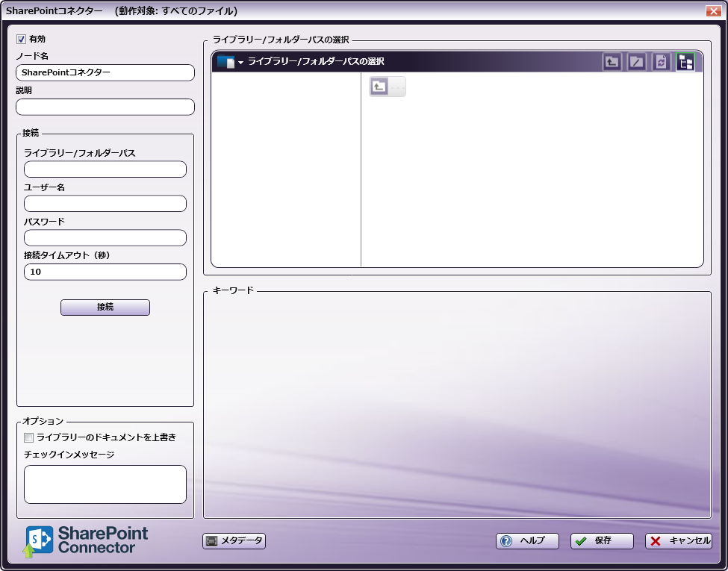The height and width of the screenshot is (571, 728).
Task: Click the 接続 button
Action: click(105, 308)
